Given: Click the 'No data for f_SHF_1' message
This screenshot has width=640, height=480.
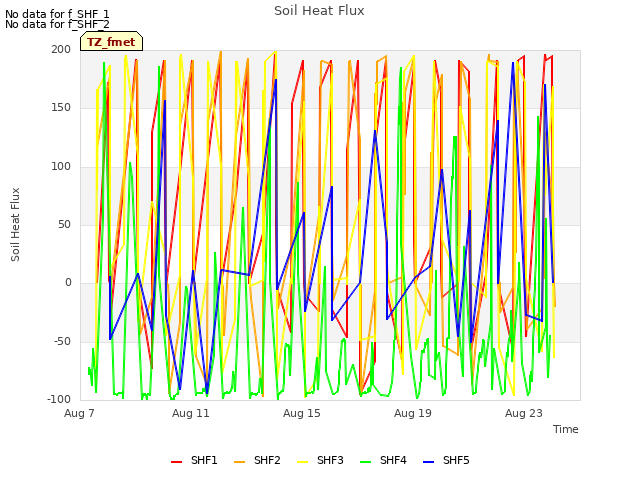Looking at the screenshot, I should point(57,14).
